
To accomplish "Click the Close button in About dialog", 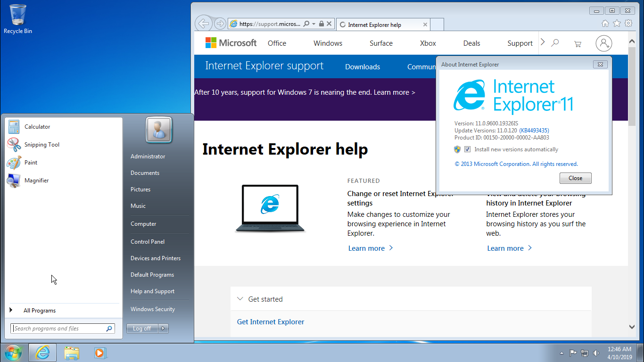I will point(576,178).
